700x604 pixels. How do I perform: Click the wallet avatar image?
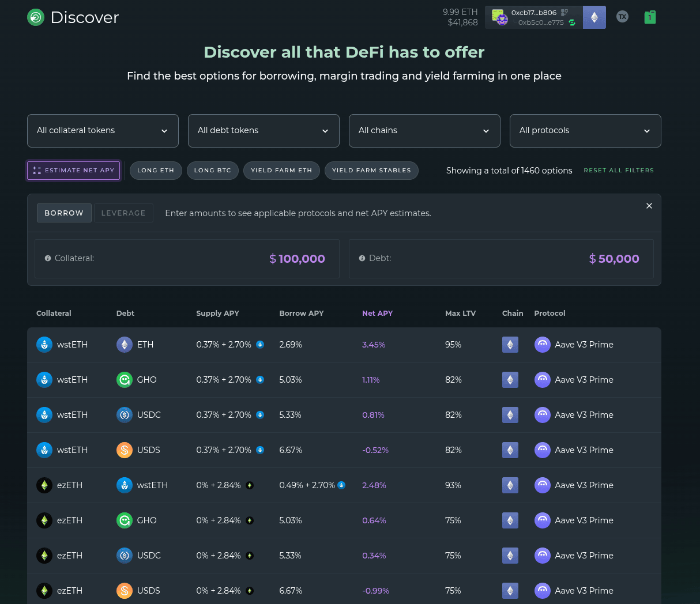(x=499, y=17)
